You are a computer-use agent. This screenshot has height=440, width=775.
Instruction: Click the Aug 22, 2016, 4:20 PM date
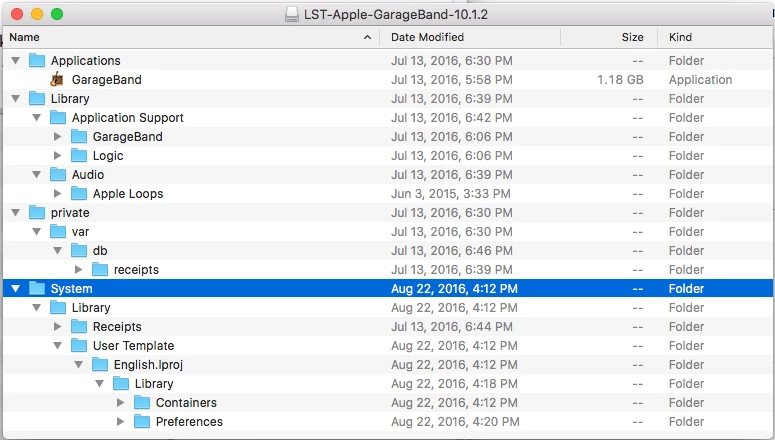[455, 422]
